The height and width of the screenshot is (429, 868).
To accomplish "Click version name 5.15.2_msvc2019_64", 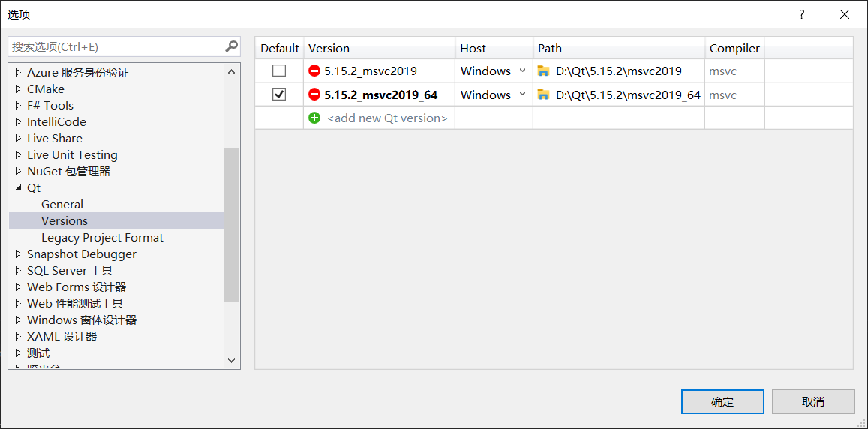I will (381, 94).
